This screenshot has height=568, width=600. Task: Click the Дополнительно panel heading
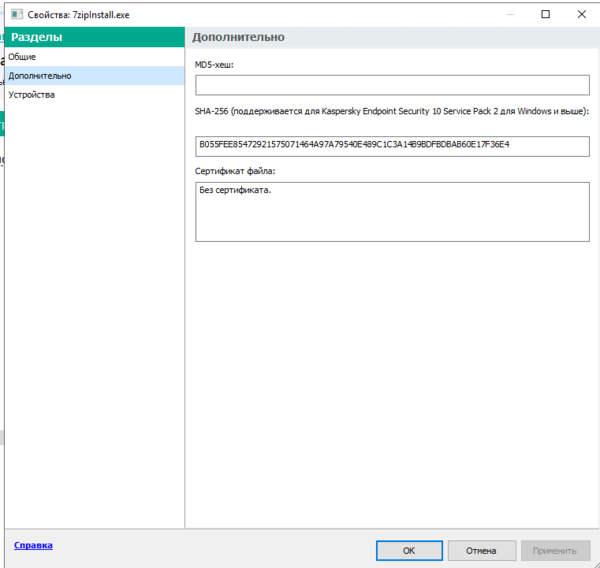pyautogui.click(x=238, y=37)
